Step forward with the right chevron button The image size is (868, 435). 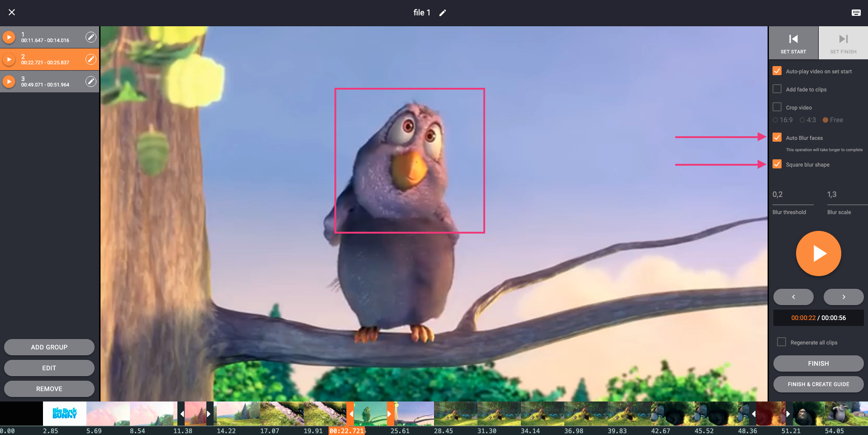tap(844, 297)
